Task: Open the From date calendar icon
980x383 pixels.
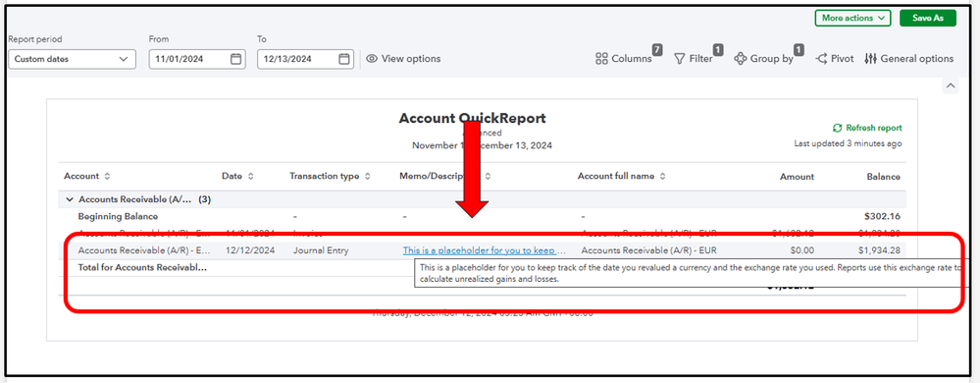Action: tap(235, 60)
